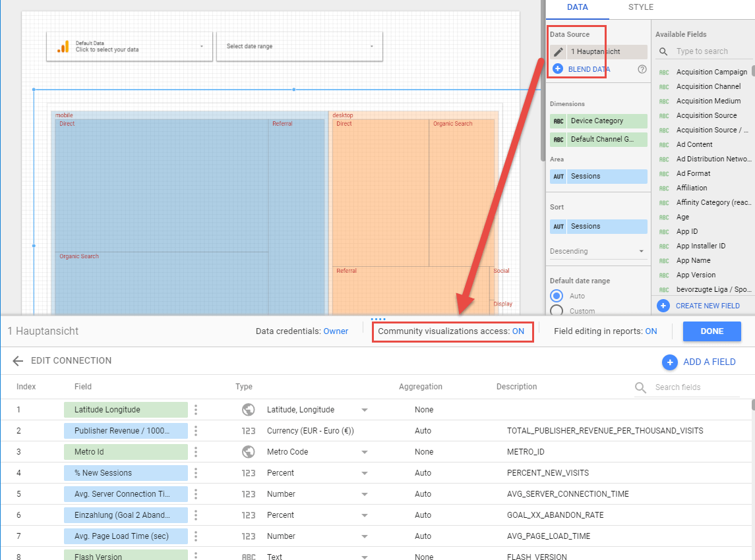Click the CREATE NEW FIELD link
This screenshot has width=755, height=560.
pyautogui.click(x=708, y=306)
